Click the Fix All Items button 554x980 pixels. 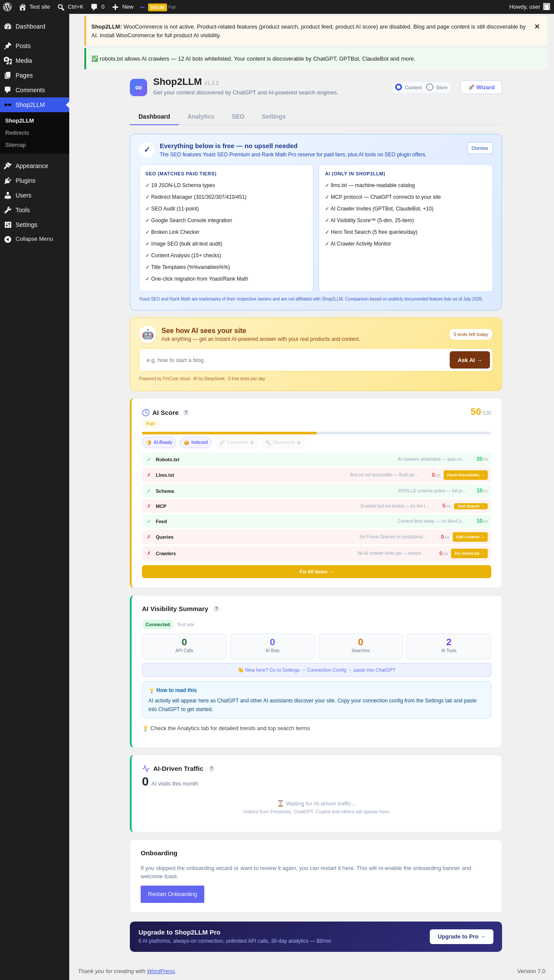click(316, 572)
